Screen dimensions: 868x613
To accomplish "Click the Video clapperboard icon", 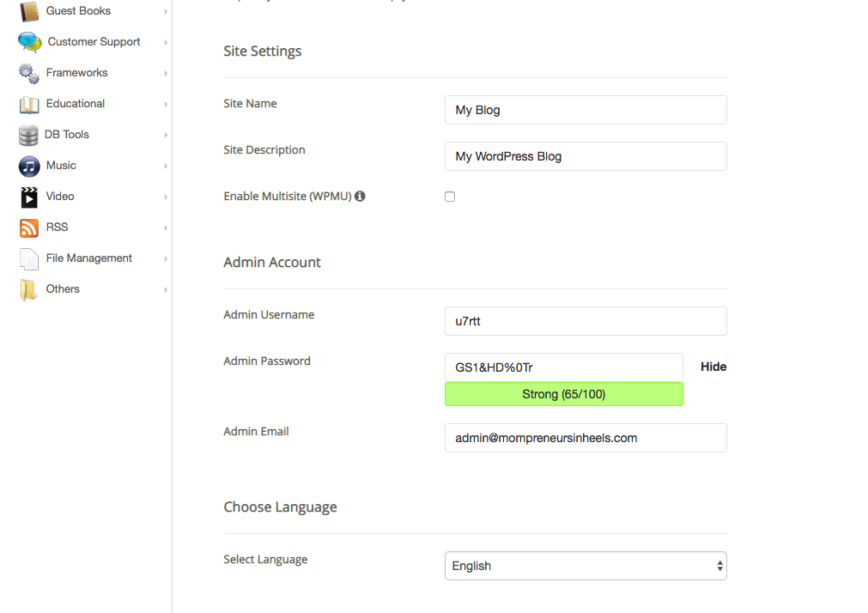I will click(x=29, y=197).
